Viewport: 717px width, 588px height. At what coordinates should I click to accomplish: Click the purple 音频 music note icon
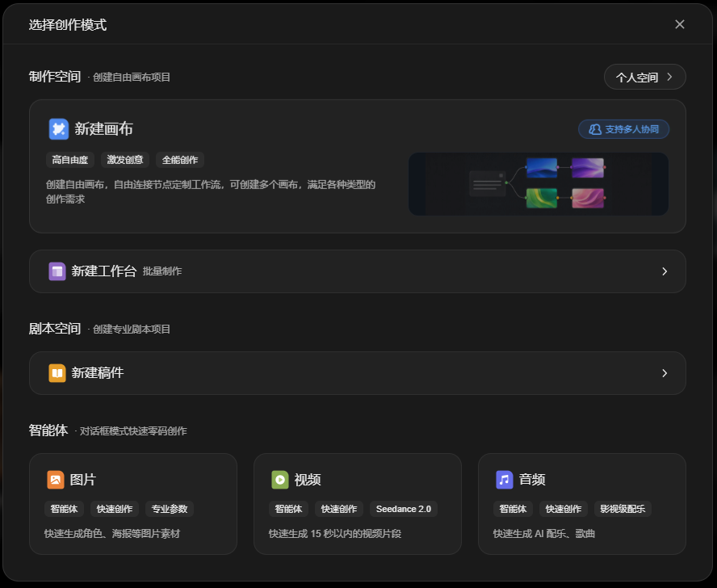(505, 480)
